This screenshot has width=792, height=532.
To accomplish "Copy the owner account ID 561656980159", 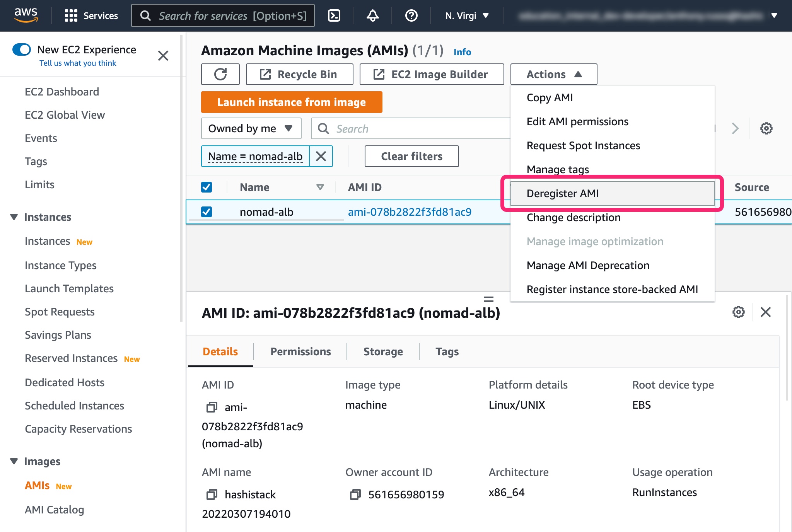I will click(x=355, y=494).
